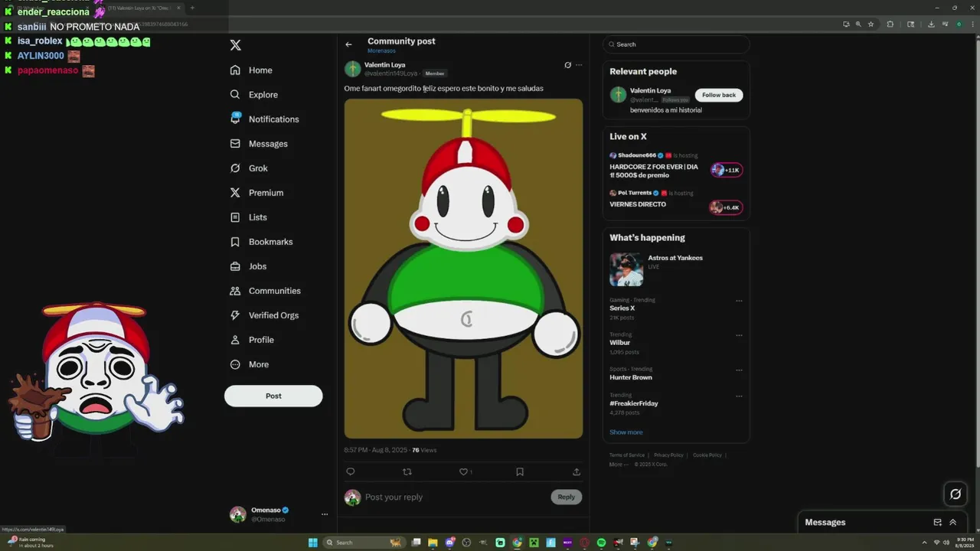This screenshot has height=551, width=980.
Task: Click the Post your reply field
Action: (456, 497)
